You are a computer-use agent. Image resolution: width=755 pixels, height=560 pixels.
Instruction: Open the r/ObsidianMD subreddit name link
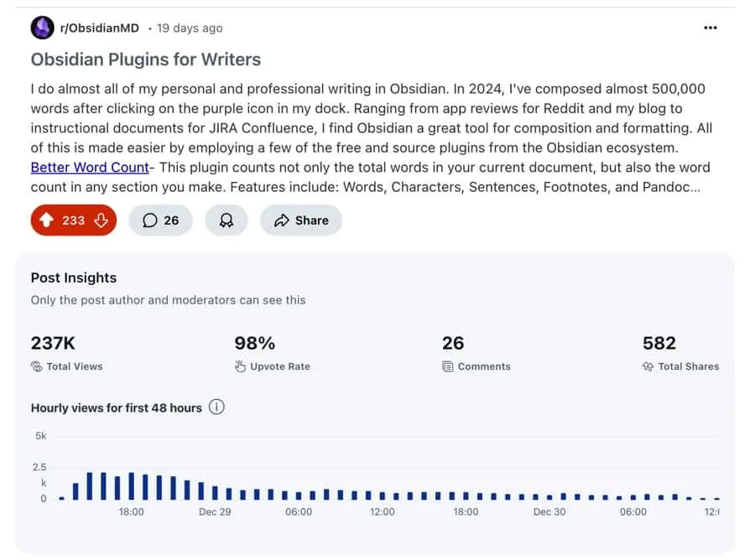coord(100,28)
